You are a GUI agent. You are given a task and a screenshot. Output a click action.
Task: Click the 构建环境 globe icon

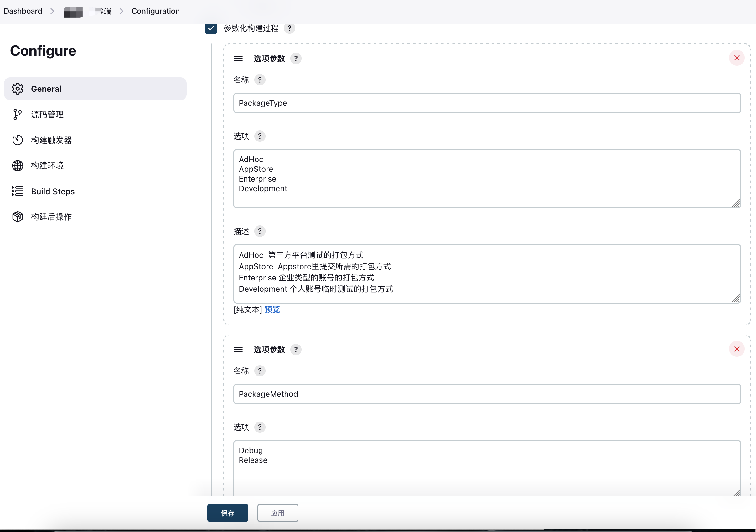click(x=18, y=166)
